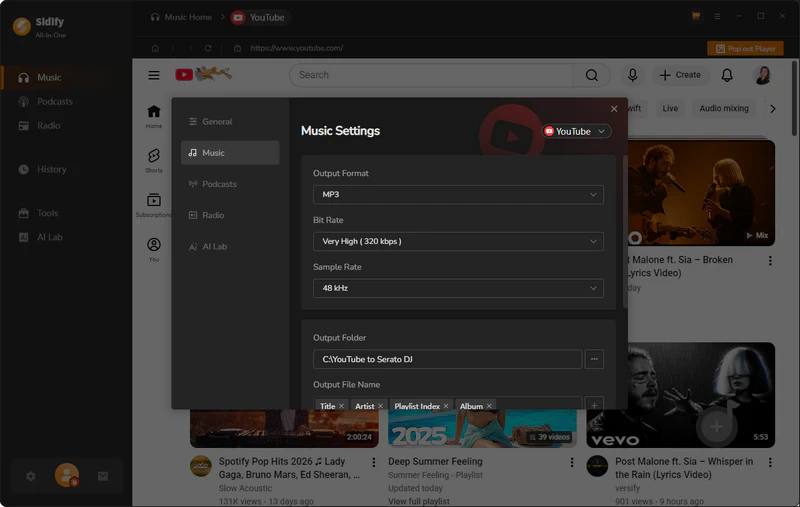Viewport: 800px width, 507px height.
Task: Click the Output Folder path field
Action: 447,359
